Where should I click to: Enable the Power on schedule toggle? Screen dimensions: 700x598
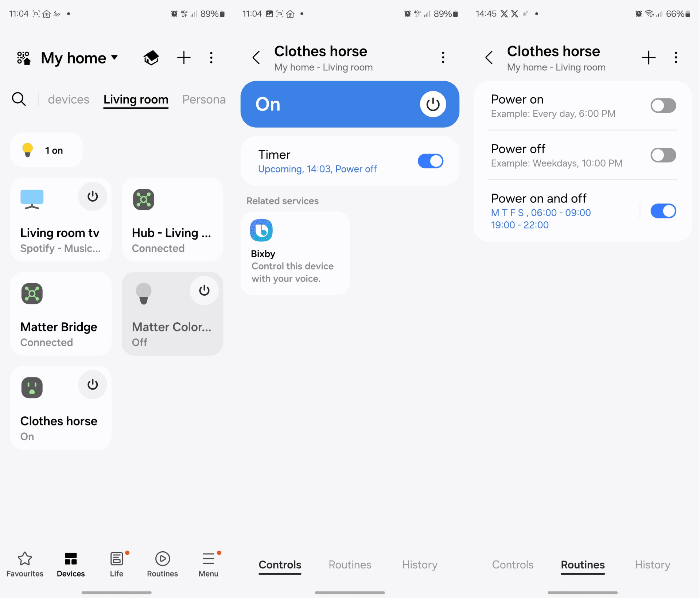coord(662,106)
